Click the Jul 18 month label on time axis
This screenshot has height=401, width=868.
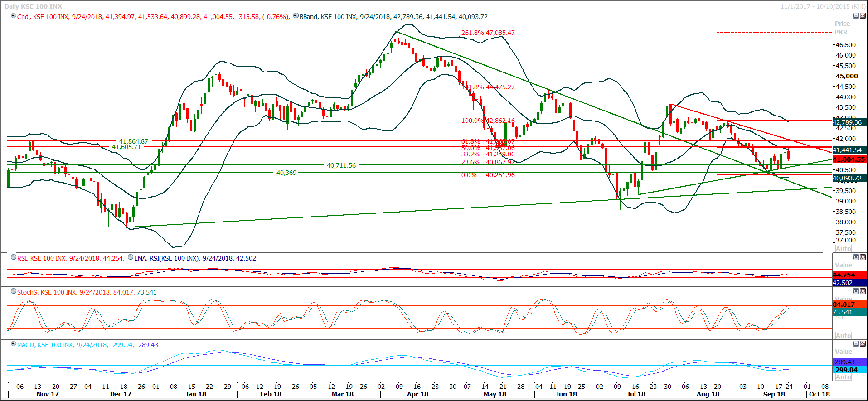[636, 394]
